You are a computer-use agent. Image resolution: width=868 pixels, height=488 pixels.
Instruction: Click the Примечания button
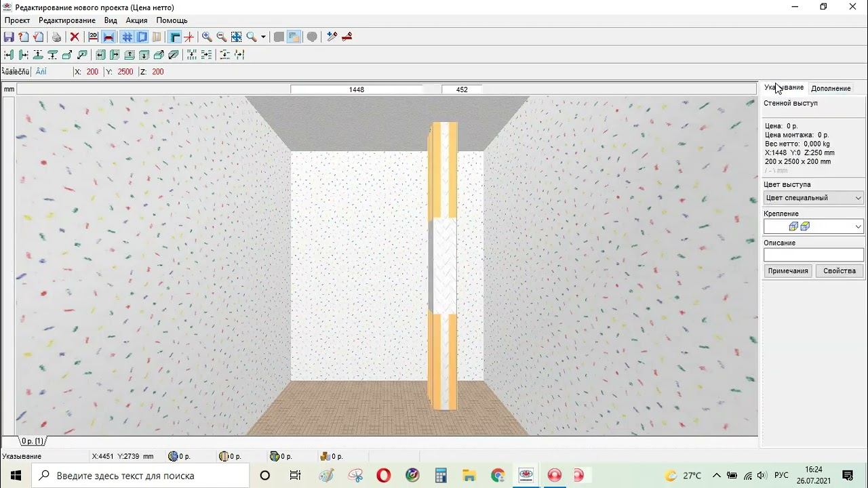(x=788, y=270)
